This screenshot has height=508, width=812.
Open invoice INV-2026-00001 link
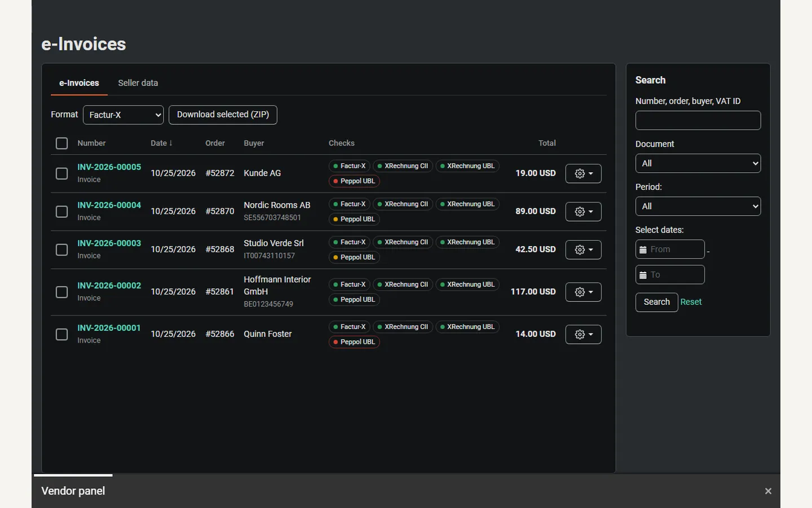coord(109,328)
